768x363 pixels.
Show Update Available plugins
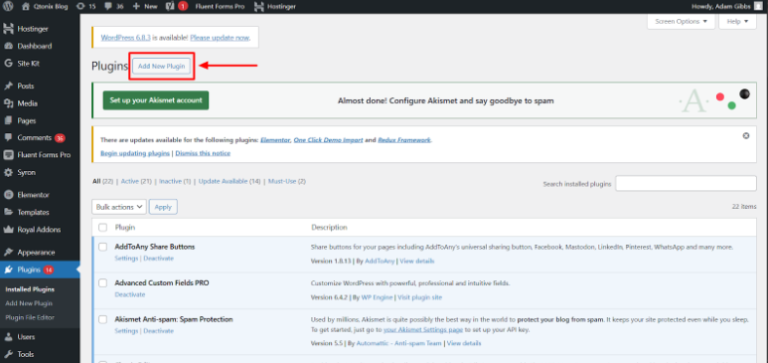click(x=223, y=181)
